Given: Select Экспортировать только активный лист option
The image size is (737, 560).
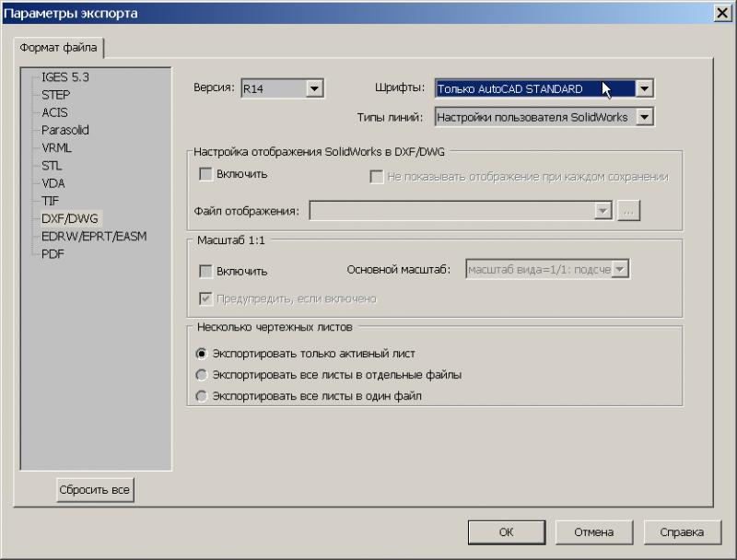Looking at the screenshot, I should point(202,354).
